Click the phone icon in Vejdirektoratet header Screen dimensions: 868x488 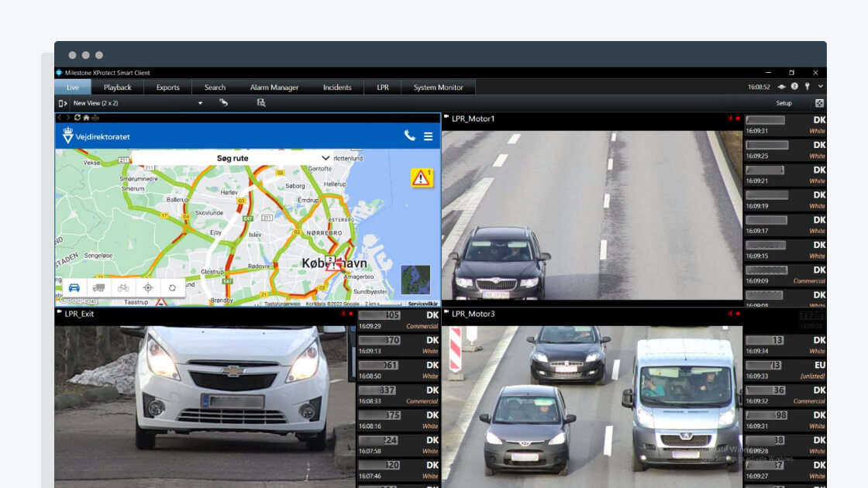pyautogui.click(x=409, y=136)
